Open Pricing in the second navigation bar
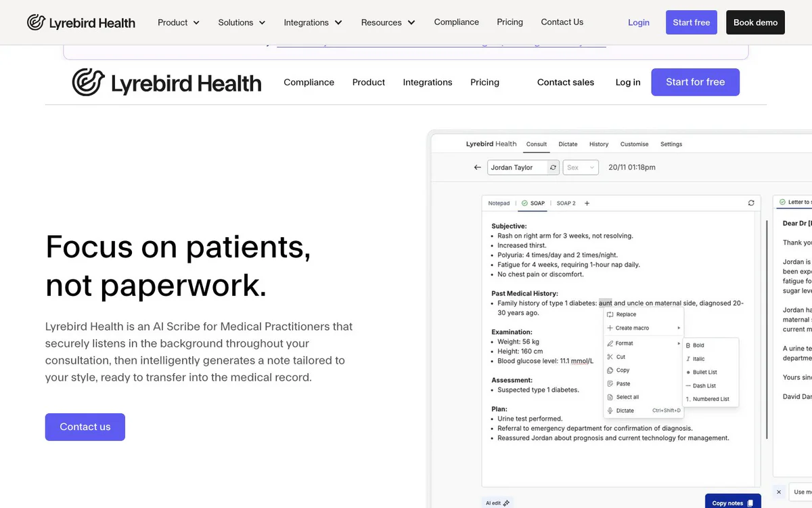Image resolution: width=812 pixels, height=508 pixels. point(484,83)
